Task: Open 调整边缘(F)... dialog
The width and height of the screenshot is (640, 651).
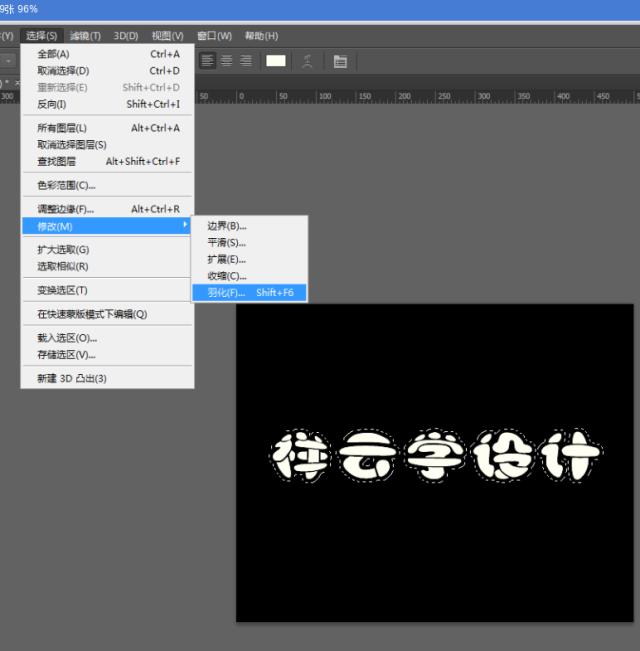Action: pyautogui.click(x=107, y=209)
